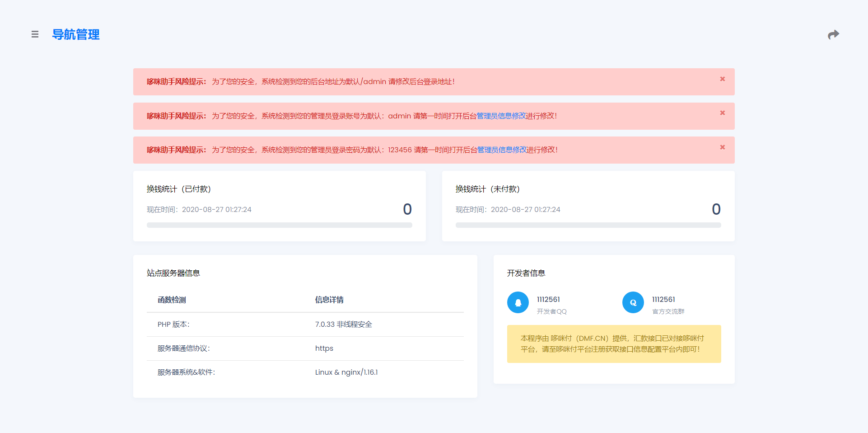868x433 pixels.
Task: Click the 服务器通信协议 table row
Action: click(x=305, y=348)
